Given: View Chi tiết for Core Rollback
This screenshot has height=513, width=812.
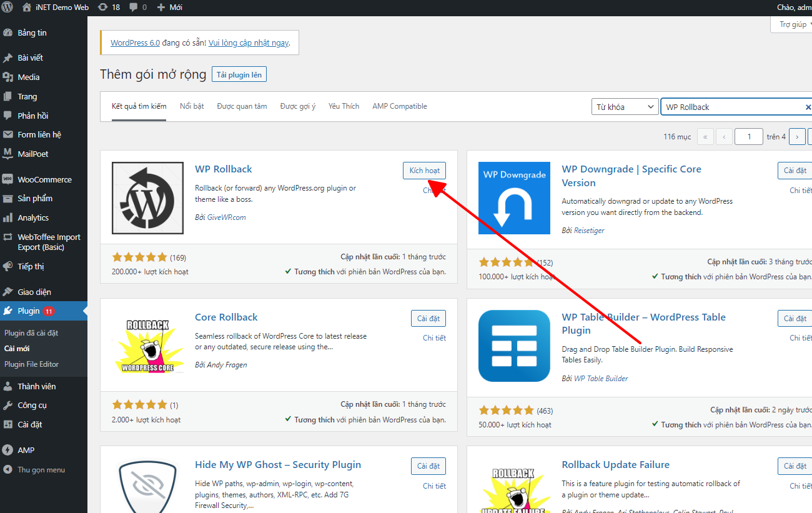Looking at the screenshot, I should [434, 338].
